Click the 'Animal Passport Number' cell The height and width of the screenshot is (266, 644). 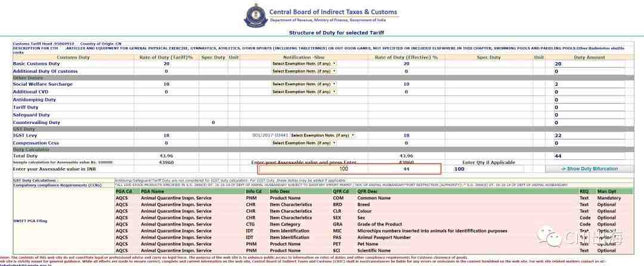coord(384,237)
